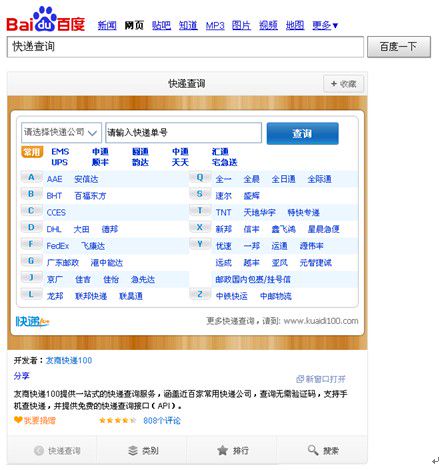Select the 中铁快运 courier link
Viewport: 440px width, 470px height.
click(232, 296)
